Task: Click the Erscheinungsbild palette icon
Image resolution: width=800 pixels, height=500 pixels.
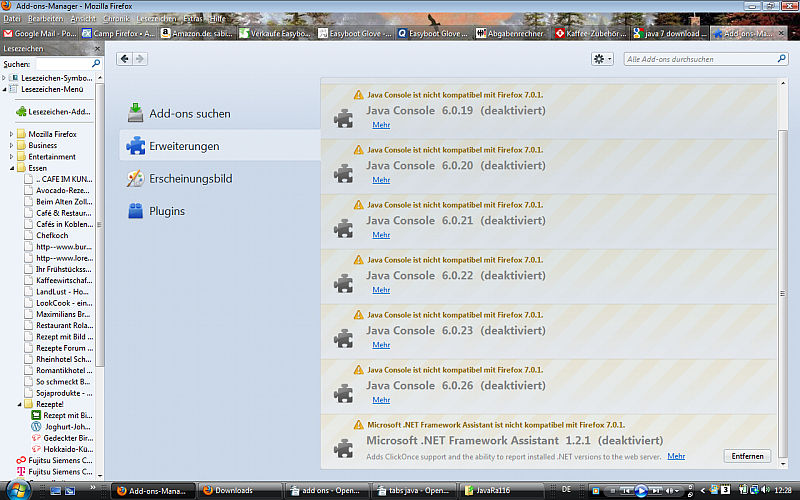Action: (135, 178)
